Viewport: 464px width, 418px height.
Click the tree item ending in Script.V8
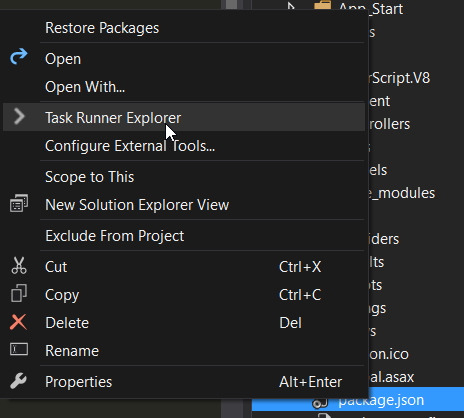[x=400, y=78]
